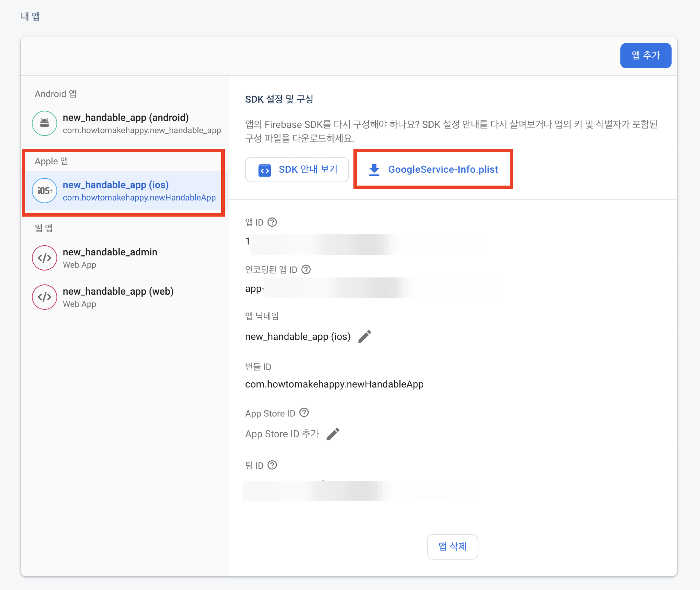This screenshot has height=590, width=700.
Task: Click help icon next to App Store ID
Action: (304, 413)
